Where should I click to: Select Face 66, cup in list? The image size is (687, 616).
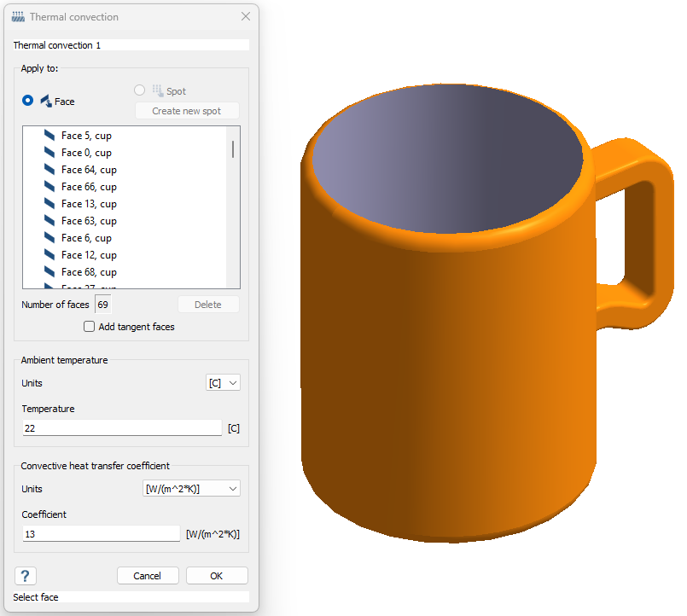click(x=89, y=187)
